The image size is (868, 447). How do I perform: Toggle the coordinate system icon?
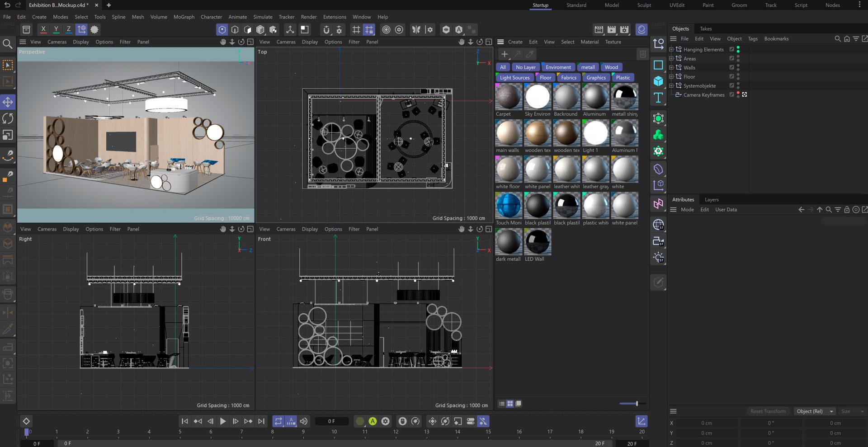81,29
